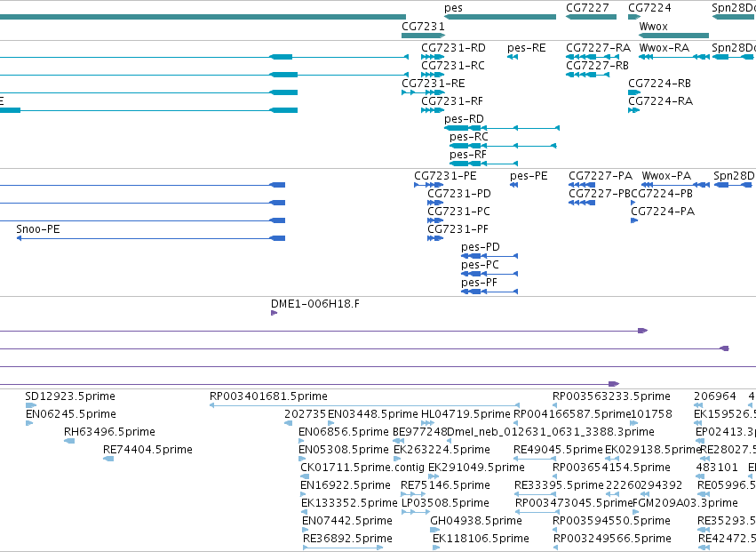Select the pes gene bar
Image resolution: width=756 pixels, height=552 pixels.
[500, 17]
